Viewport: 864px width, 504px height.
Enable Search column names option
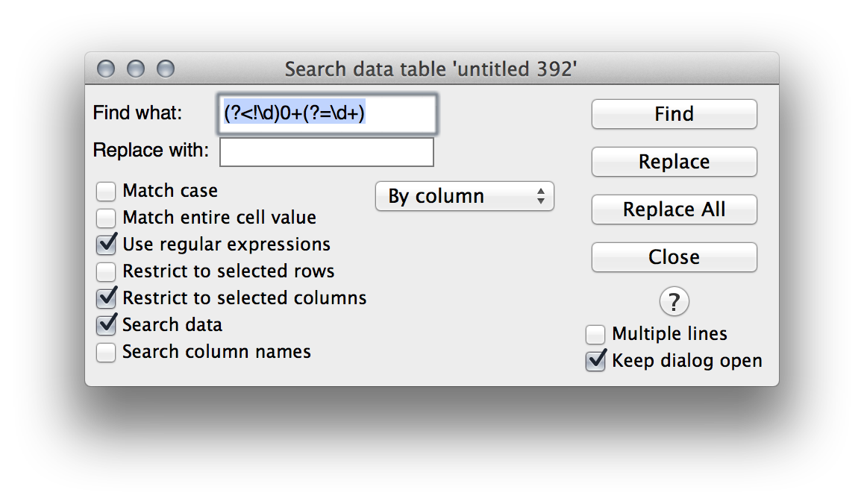[x=107, y=352]
